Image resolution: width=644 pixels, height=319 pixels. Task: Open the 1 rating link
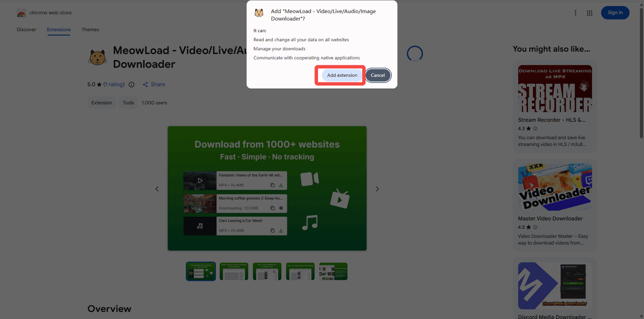point(114,85)
